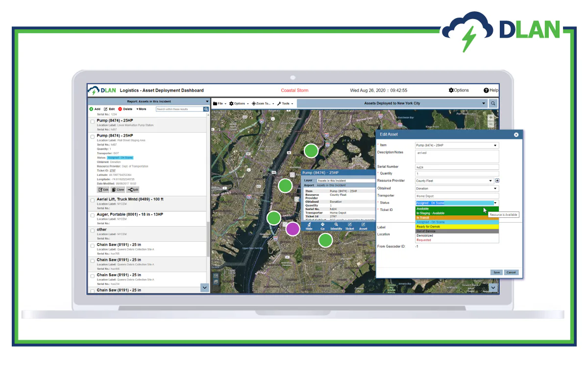Click Save in the Edit Asset dialog
Viewport: 588px width, 373px height.
(497, 272)
